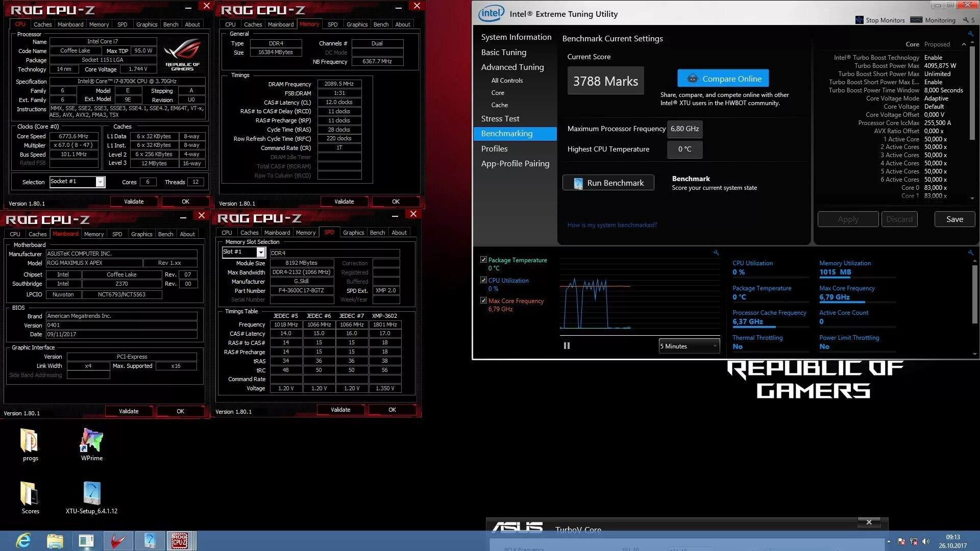The image size is (980, 551).
Task: Close the TurboV Core panel with X
Action: pyautogui.click(x=869, y=522)
